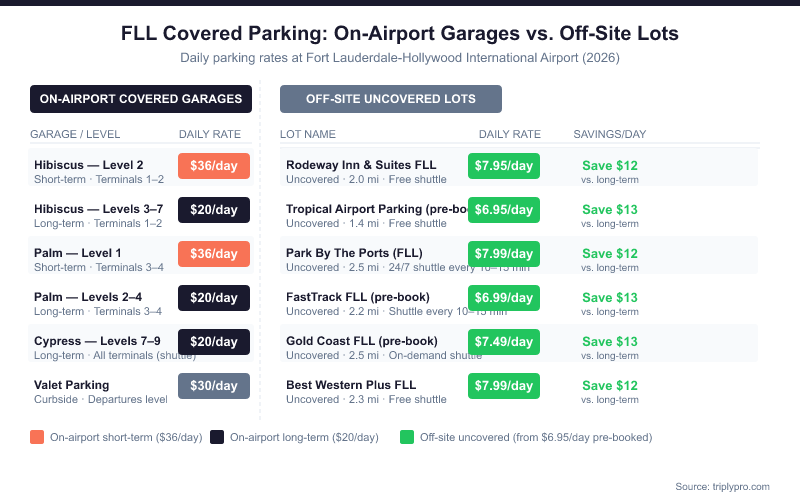
Task: Click the triplypro.com source credit
Action: pyautogui.click(x=722, y=486)
